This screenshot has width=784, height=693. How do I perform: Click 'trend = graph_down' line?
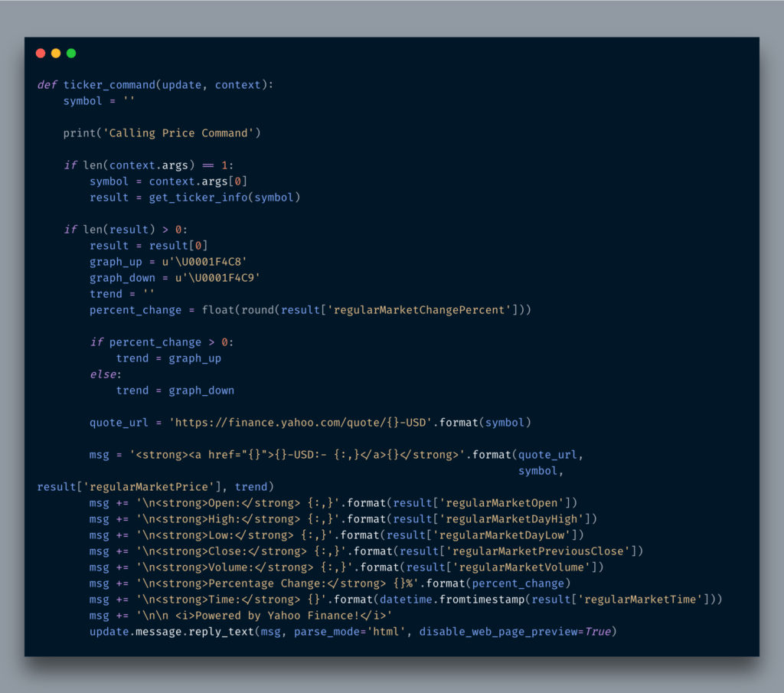click(175, 390)
